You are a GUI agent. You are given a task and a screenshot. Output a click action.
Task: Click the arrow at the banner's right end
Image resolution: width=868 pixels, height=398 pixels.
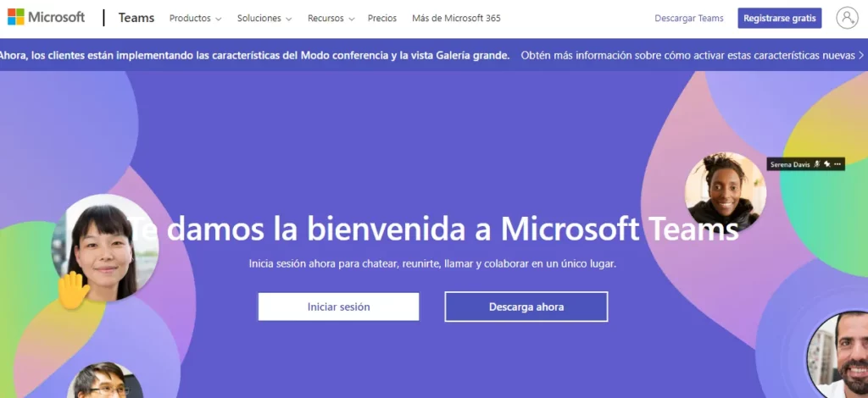pyautogui.click(x=860, y=55)
